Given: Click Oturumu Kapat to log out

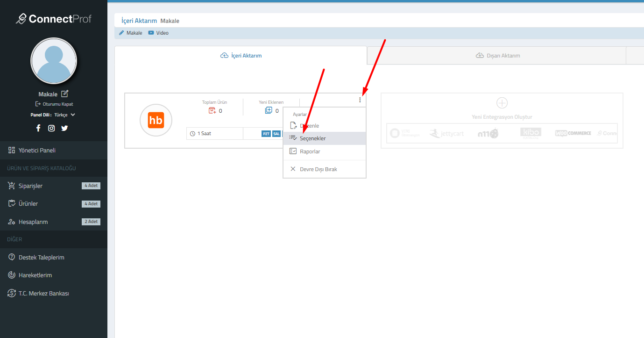Looking at the screenshot, I should point(54,104).
